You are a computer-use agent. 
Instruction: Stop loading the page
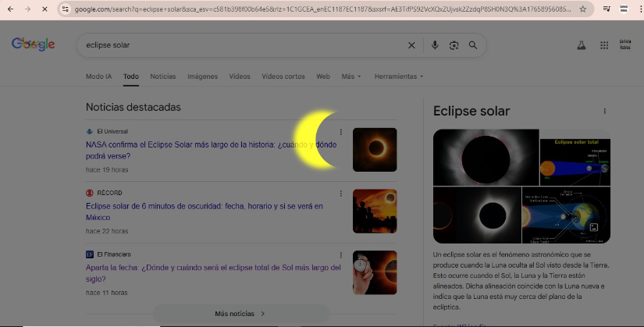pyautogui.click(x=44, y=9)
